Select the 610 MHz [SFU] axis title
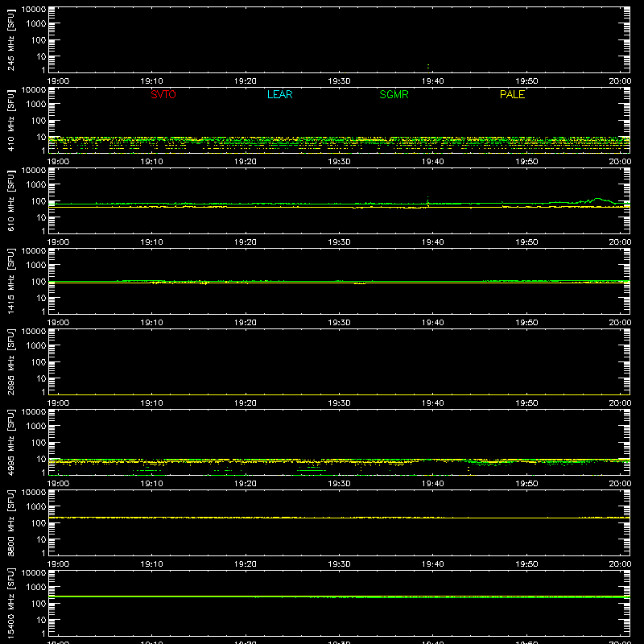The image size is (644, 644). (10, 201)
